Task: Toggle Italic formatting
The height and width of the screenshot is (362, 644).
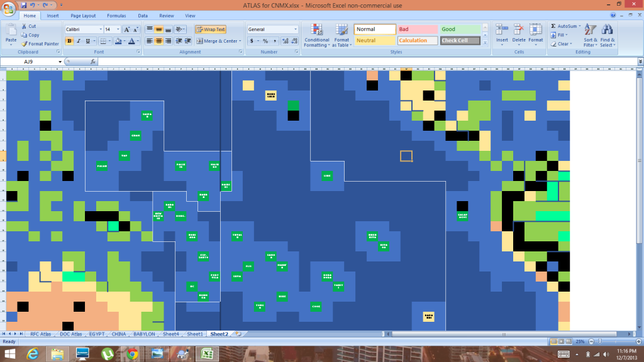Action: point(79,41)
